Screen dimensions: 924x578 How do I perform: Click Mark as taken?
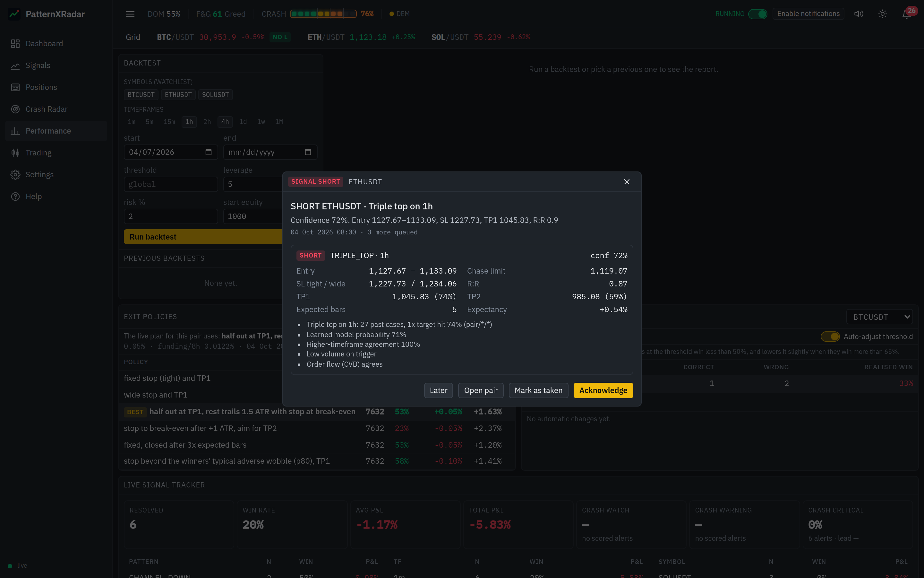pyautogui.click(x=538, y=390)
